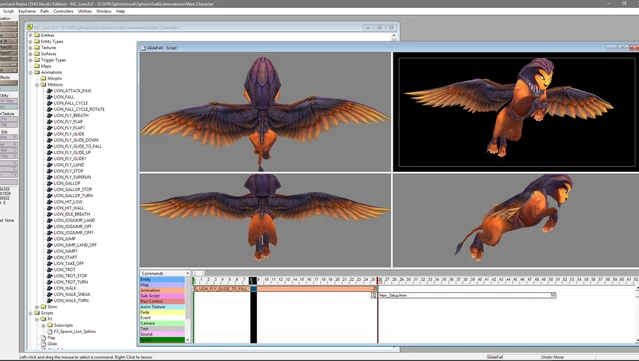Collapse the Motions folder node
The width and height of the screenshot is (639, 361).
tap(37, 85)
